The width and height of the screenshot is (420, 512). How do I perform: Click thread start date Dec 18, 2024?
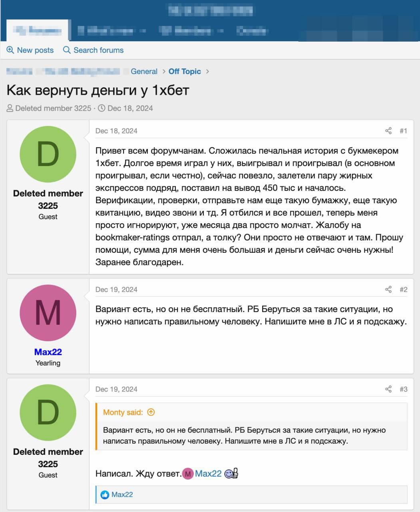point(130,108)
